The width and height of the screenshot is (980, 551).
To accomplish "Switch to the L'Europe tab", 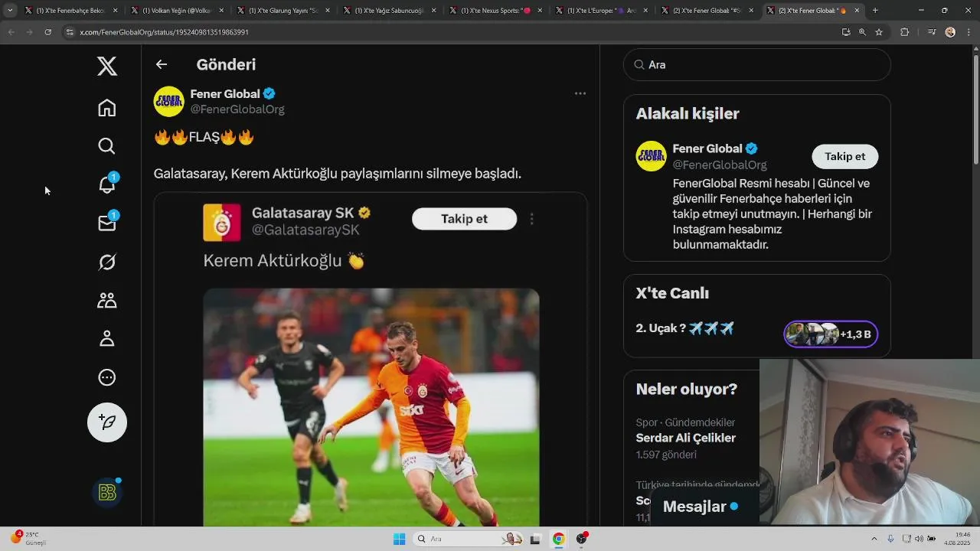I will tap(602, 11).
